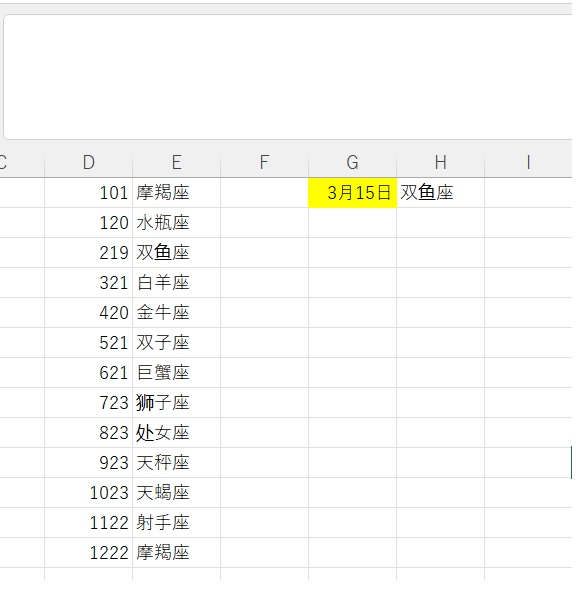Click the 白羊座 cell
This screenshot has width=576, height=589.
[x=177, y=283]
